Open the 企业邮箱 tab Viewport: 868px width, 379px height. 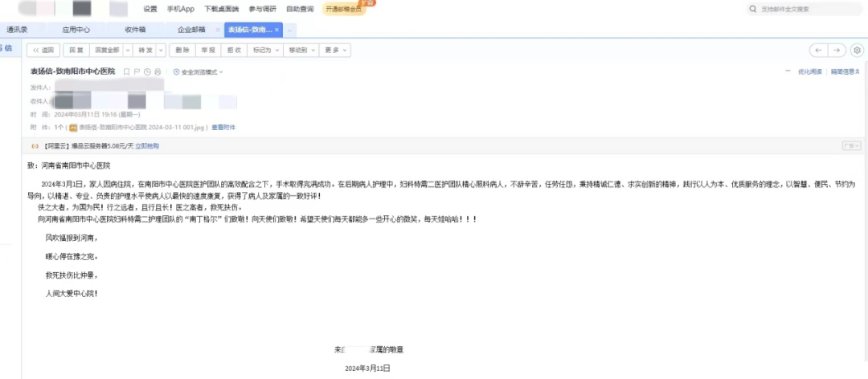tap(191, 30)
